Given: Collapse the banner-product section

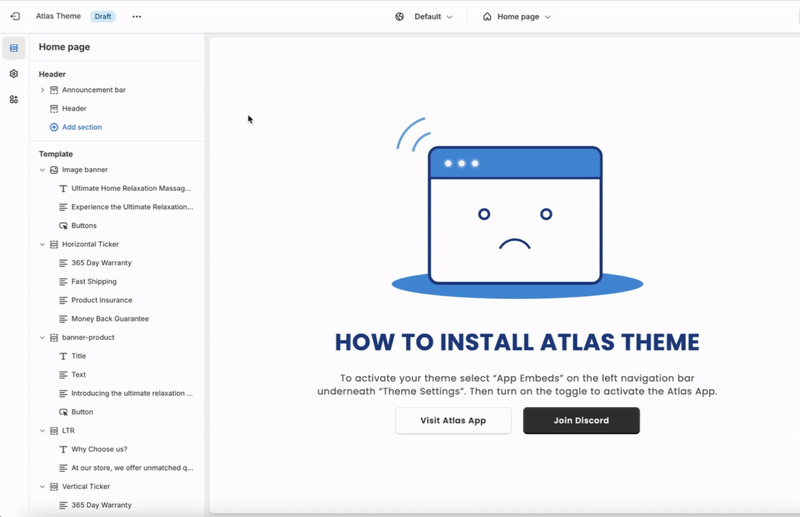Looking at the screenshot, I should 42,337.
